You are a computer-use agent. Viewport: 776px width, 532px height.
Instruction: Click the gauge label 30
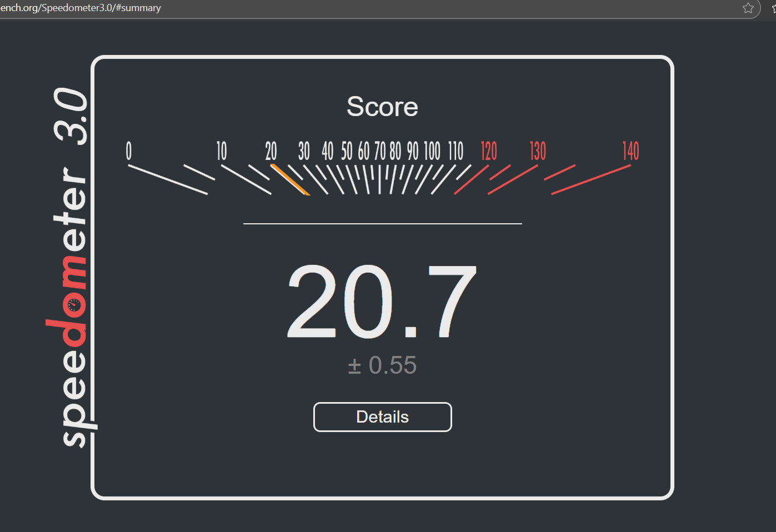pos(304,151)
